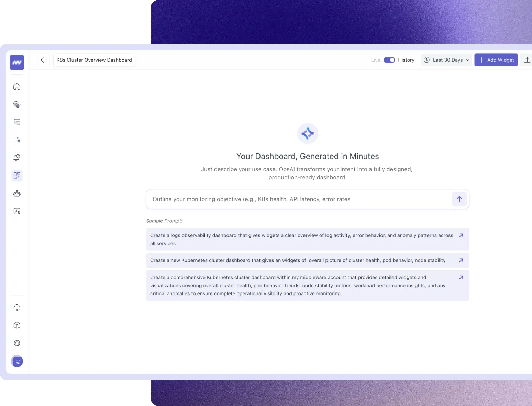Open the Home sidebar icon

click(x=16, y=86)
